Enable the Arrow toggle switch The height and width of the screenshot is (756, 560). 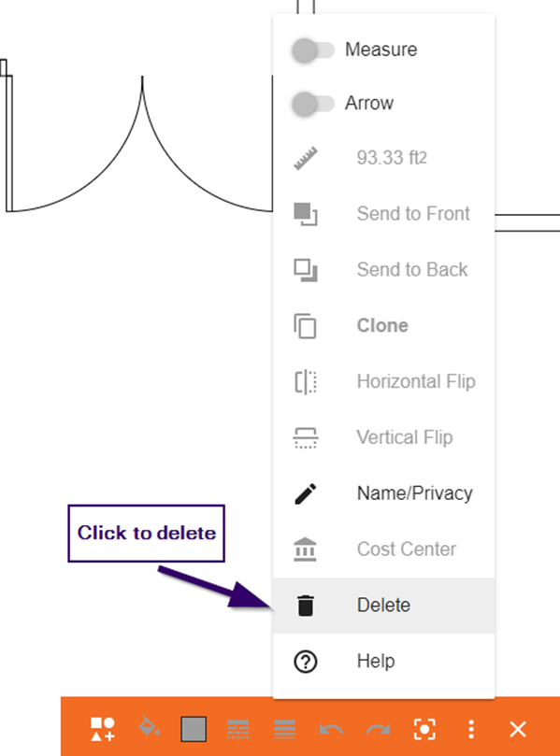[313, 104]
